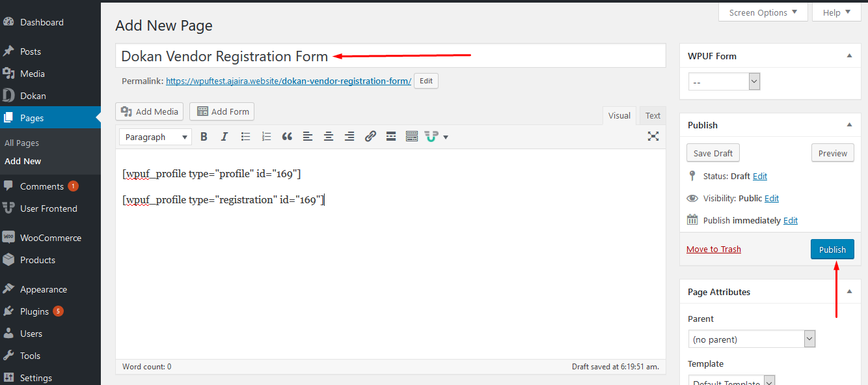
Task: Collapse the Page Attributes meta box
Action: pos(849,292)
